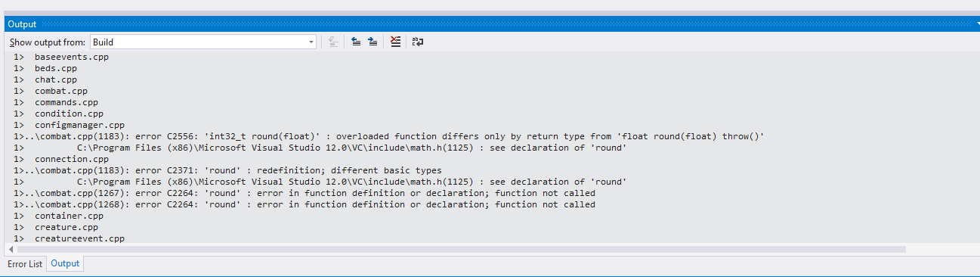Click the creature.cpp output line
980x277 pixels.
pos(55,227)
